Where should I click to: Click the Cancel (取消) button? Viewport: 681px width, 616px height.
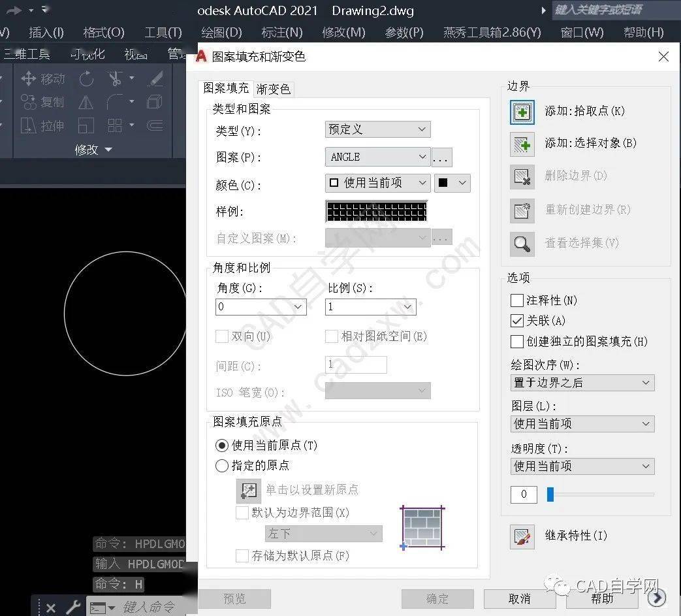coord(520,598)
